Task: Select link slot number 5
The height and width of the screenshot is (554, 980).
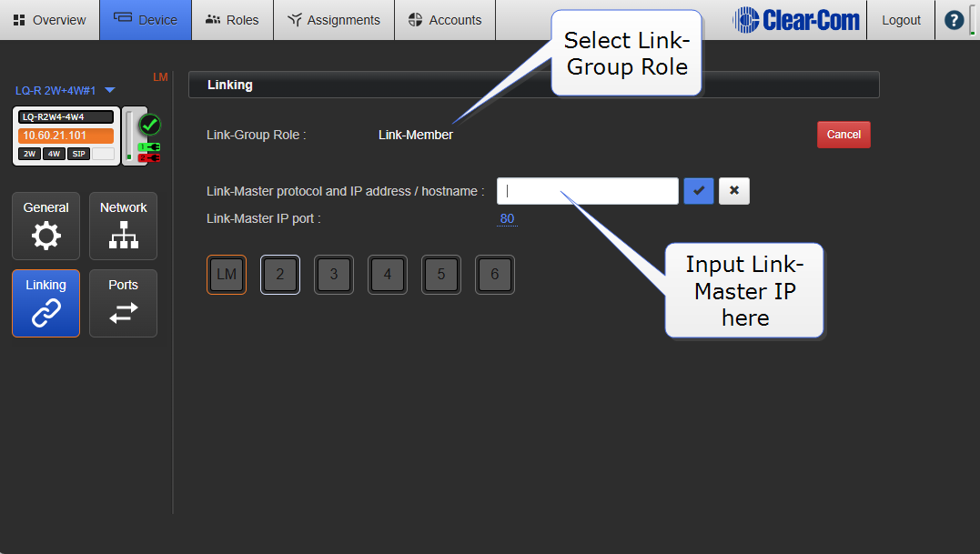Action: tap(441, 274)
